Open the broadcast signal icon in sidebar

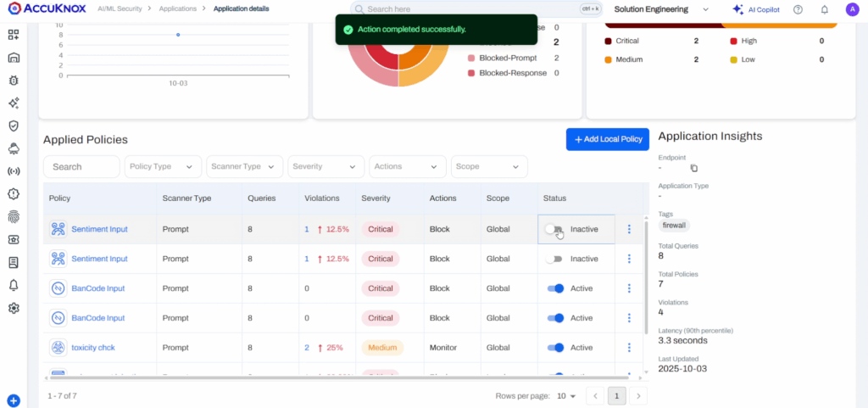pyautogui.click(x=14, y=171)
